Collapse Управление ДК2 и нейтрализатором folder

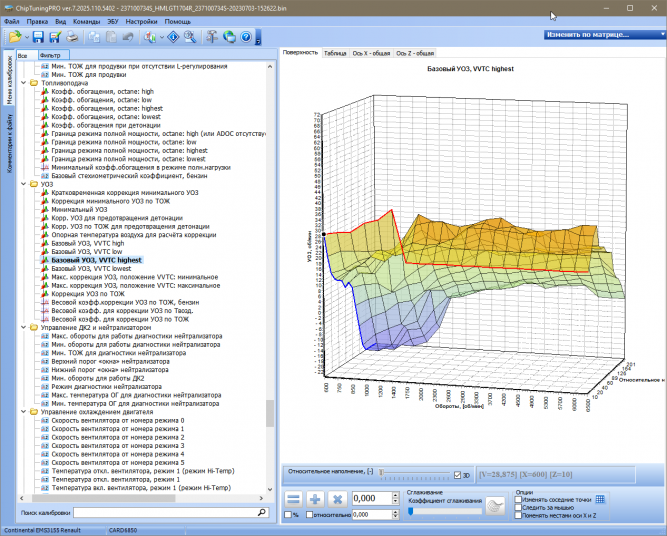click(x=24, y=328)
